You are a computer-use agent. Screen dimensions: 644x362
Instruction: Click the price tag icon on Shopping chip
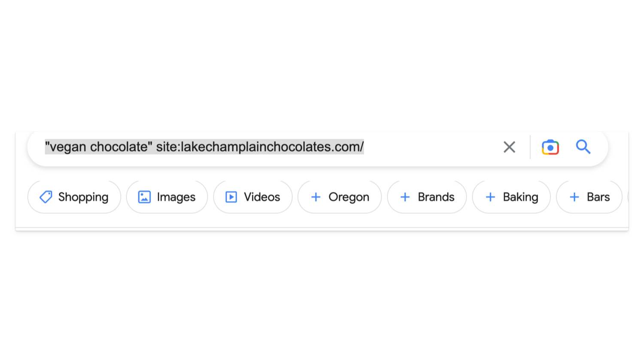46,197
